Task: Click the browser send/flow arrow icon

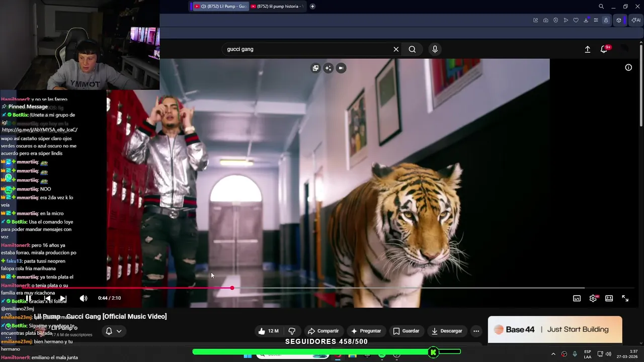Action: 566,20
